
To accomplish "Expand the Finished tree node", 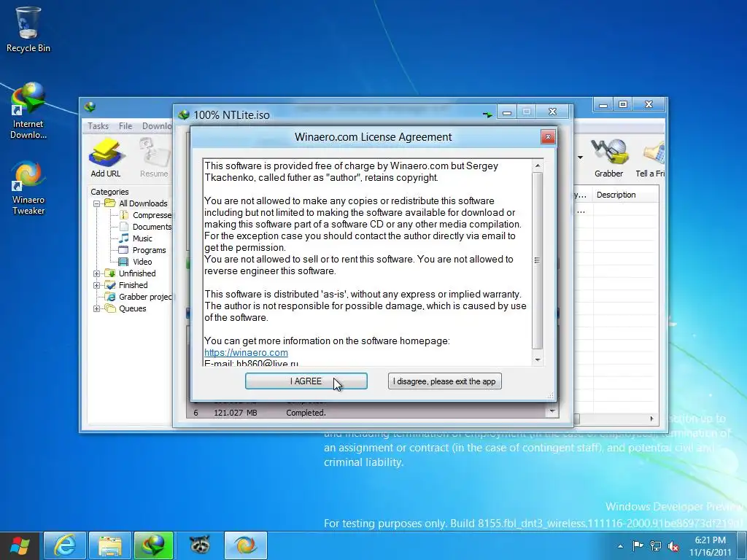I will pos(97,285).
